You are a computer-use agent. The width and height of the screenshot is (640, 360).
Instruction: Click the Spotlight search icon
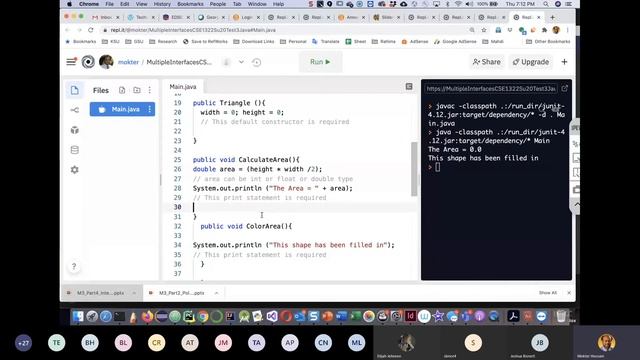[546, 4]
